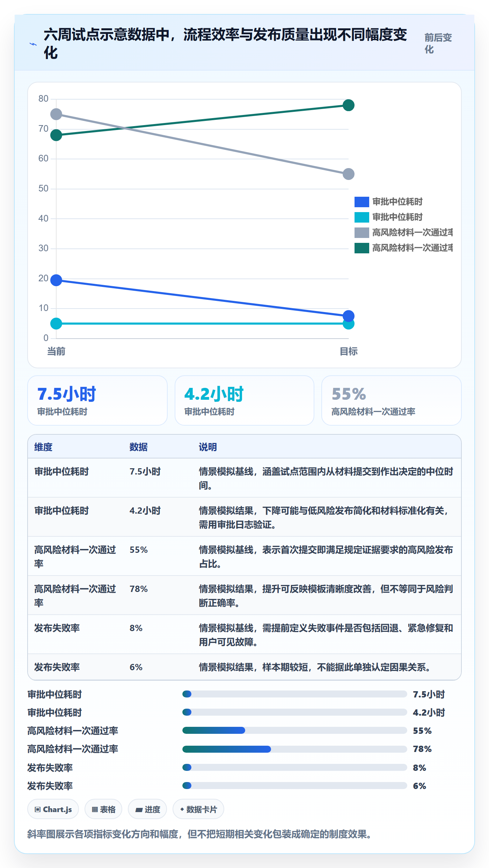Click the 6% 发布失败率 progress bar

tap(294, 786)
